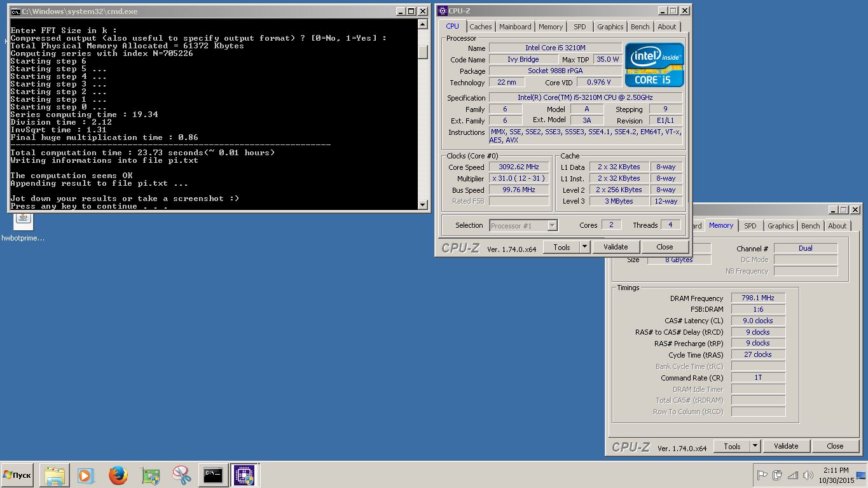868x488 pixels.
Task: Click the 0.976 V Core VID value
Action: [x=599, y=82]
